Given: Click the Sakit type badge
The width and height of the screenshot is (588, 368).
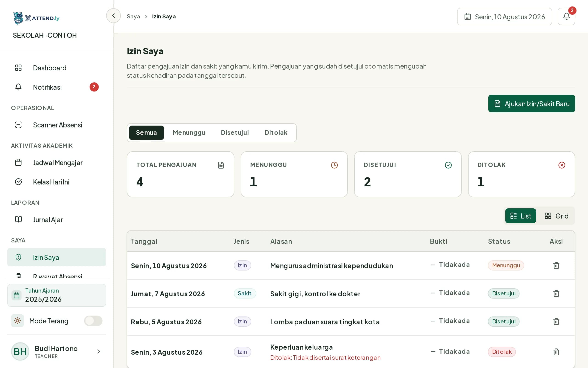Looking at the screenshot, I should (x=245, y=293).
